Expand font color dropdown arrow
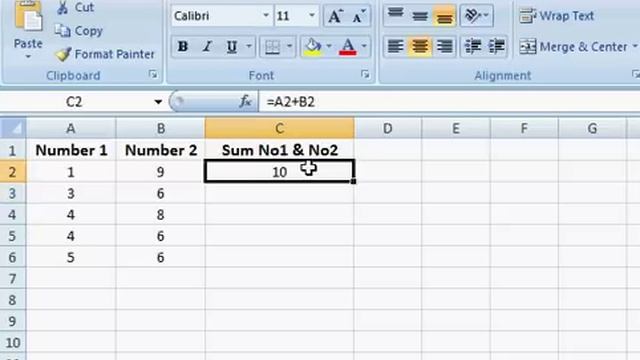 coord(364,47)
